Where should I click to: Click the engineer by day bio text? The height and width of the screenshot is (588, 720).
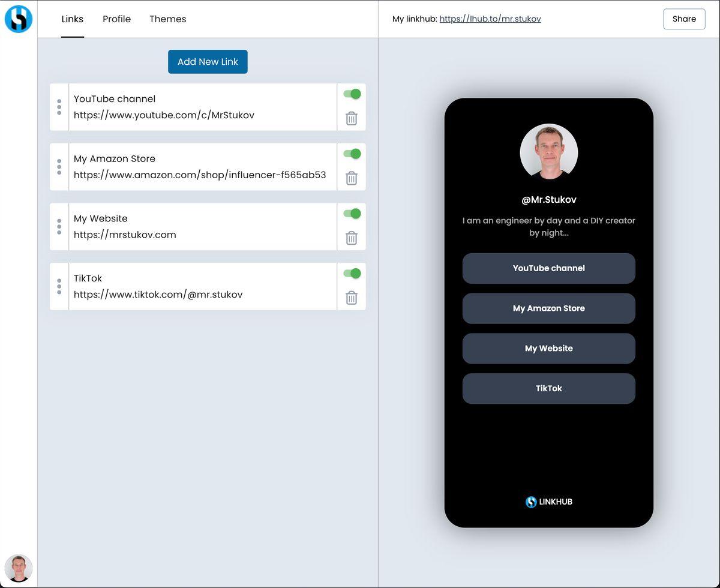(549, 227)
